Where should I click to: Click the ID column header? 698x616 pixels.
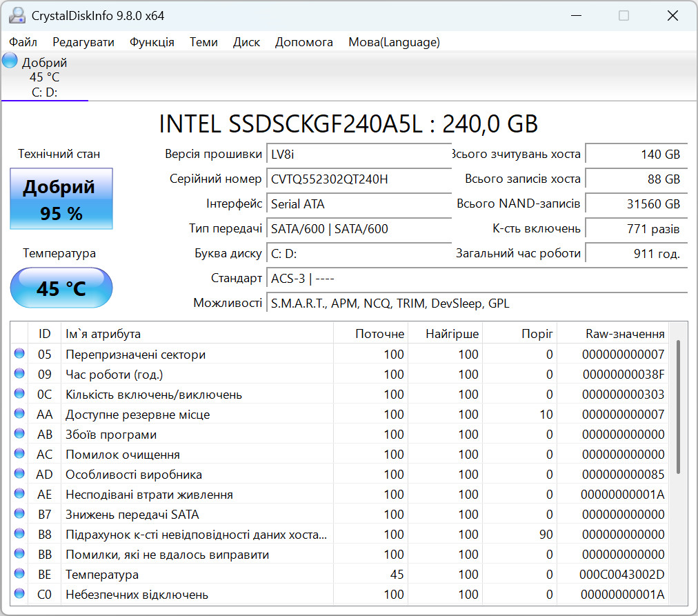45,333
